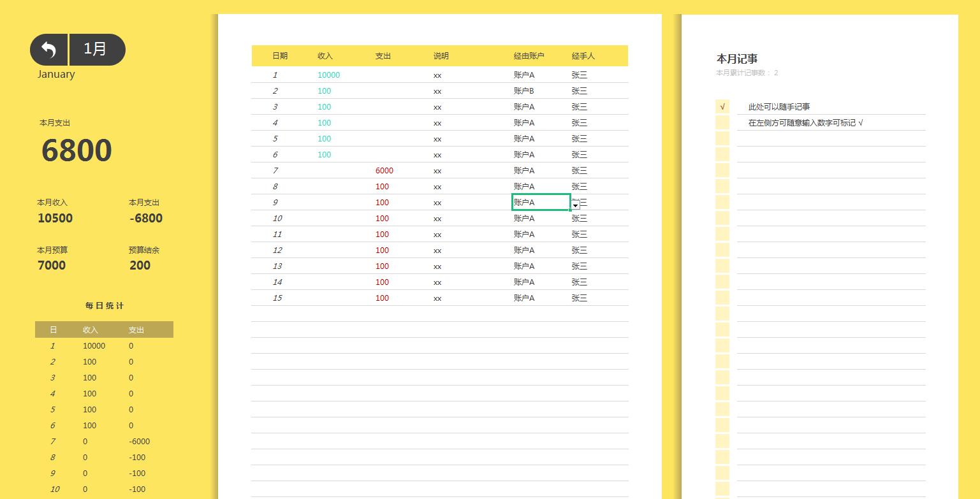This screenshot has width=980, height=499.
Task: Select date cell 4 in main table
Action: coord(275,122)
